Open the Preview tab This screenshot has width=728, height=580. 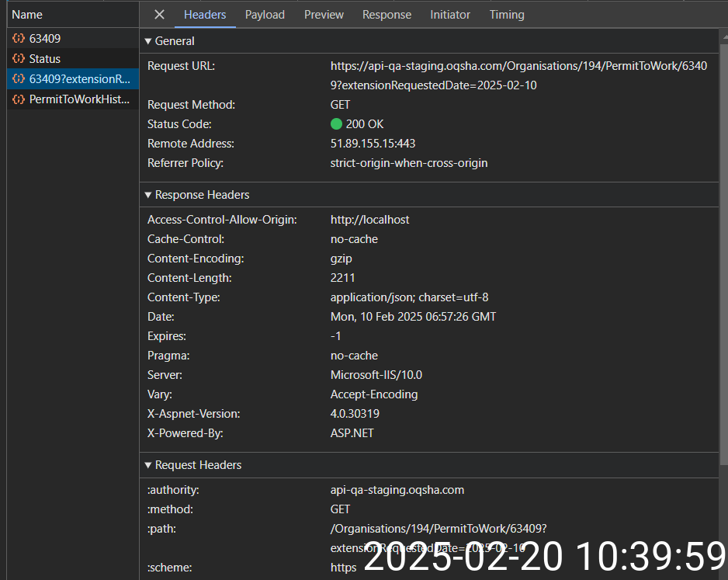[x=324, y=15]
